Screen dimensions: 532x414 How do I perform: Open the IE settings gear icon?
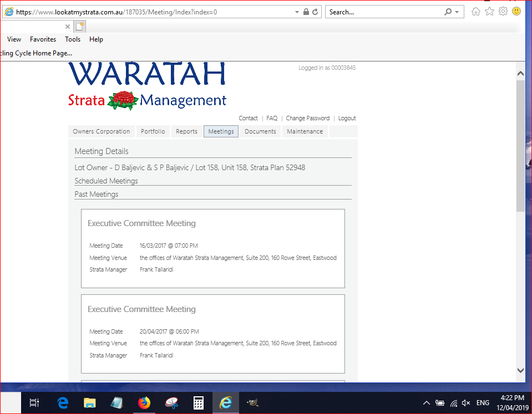(503, 11)
